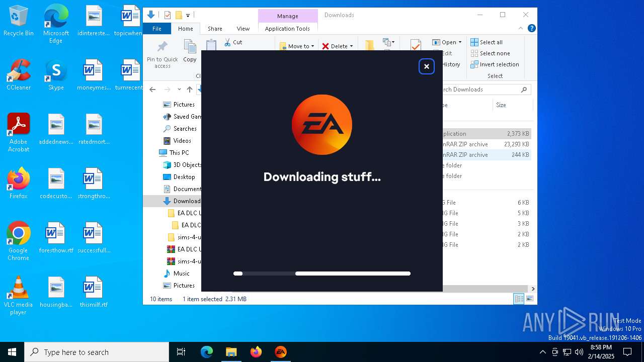Click History in ribbon

(x=451, y=64)
